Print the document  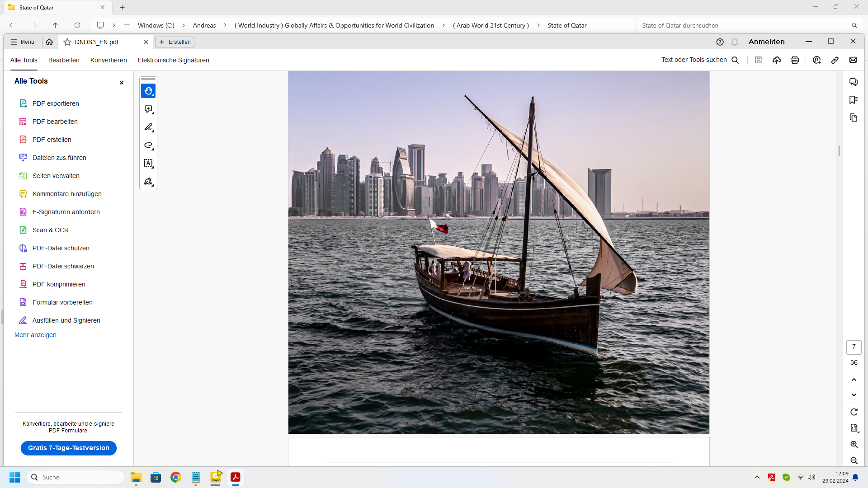pos(795,60)
